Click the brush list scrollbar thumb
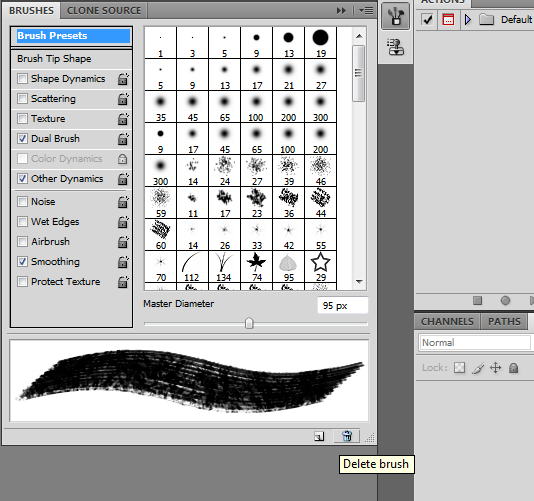The image size is (534, 501). [x=358, y=73]
